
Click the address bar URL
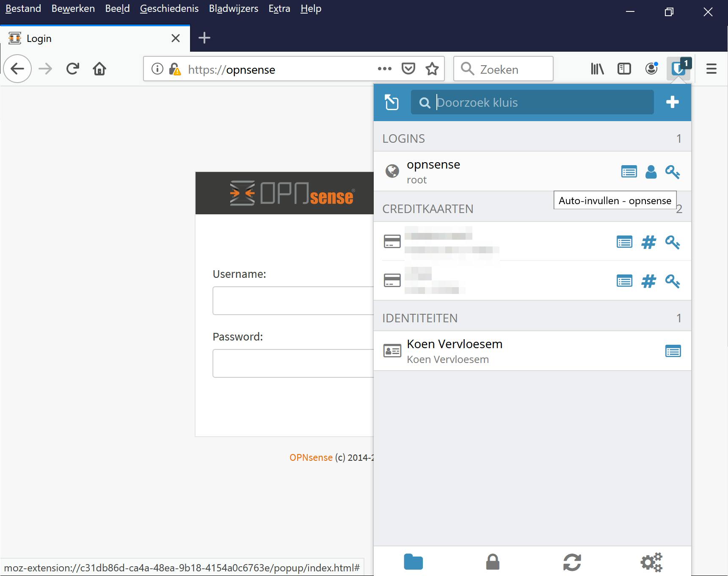pyautogui.click(x=232, y=69)
